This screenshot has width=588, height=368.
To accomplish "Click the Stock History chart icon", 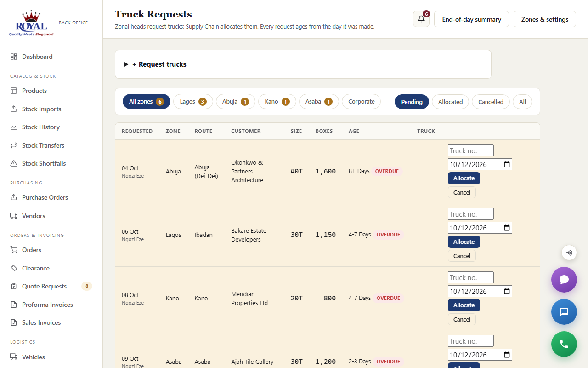I will pyautogui.click(x=14, y=127).
